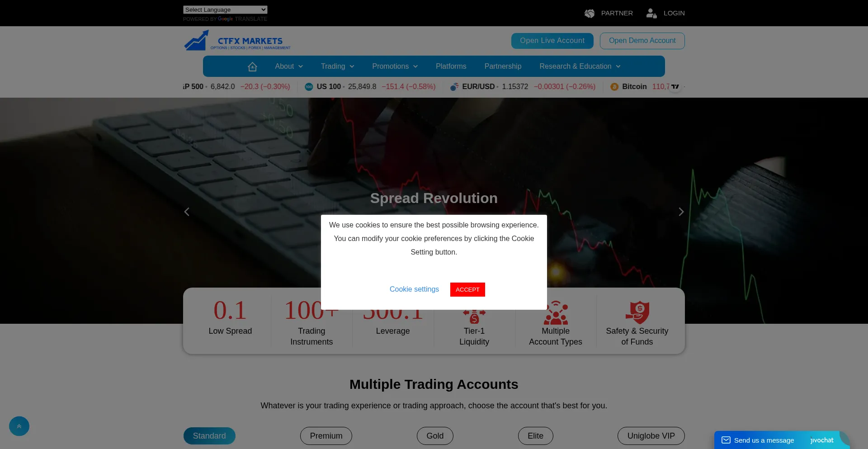
Task: Expand Research & Education menu
Action: coord(580,66)
